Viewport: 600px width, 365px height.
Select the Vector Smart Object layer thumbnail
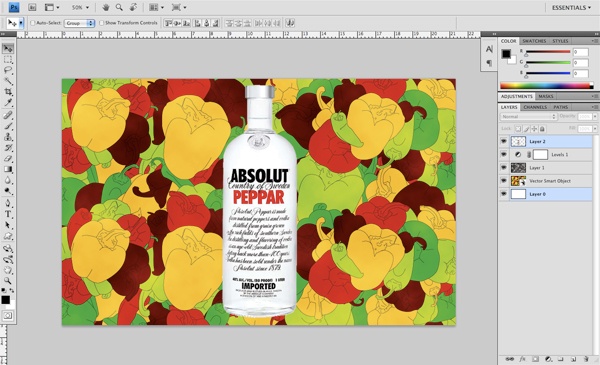tap(518, 181)
